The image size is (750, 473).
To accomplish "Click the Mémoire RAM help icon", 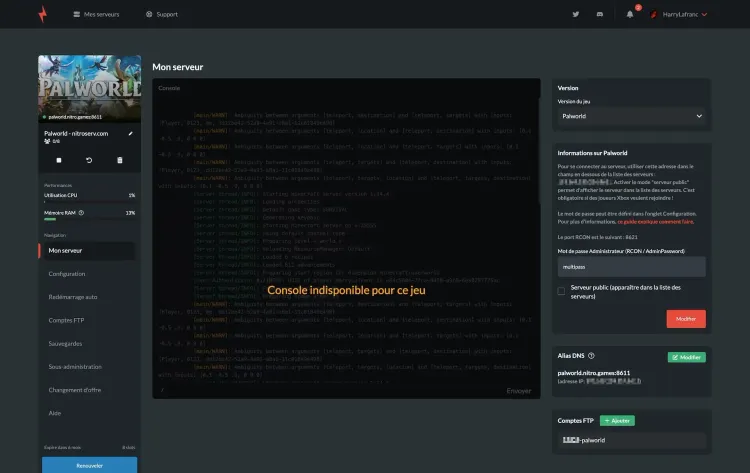I will [81, 213].
